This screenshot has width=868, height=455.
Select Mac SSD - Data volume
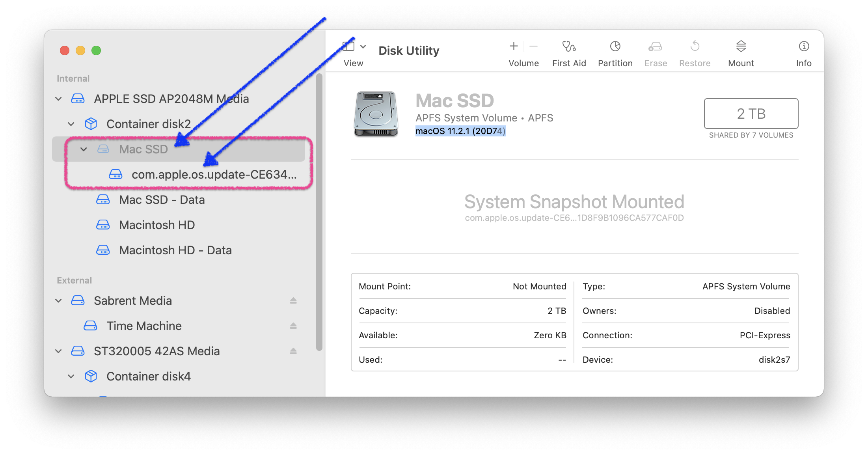click(162, 200)
